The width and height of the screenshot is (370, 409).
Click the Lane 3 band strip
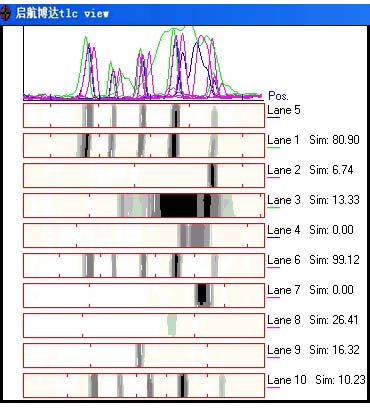click(144, 205)
